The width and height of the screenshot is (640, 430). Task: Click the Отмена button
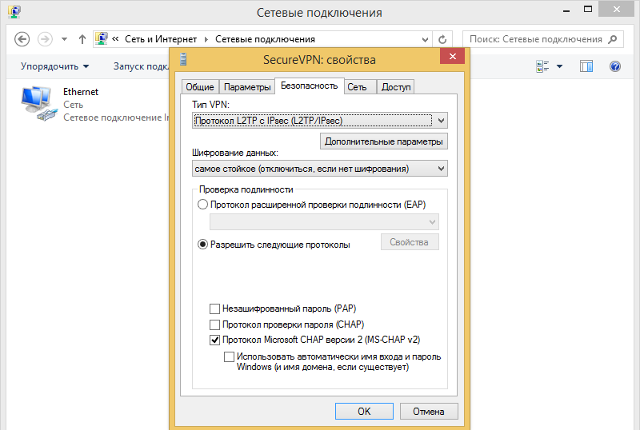tap(429, 411)
